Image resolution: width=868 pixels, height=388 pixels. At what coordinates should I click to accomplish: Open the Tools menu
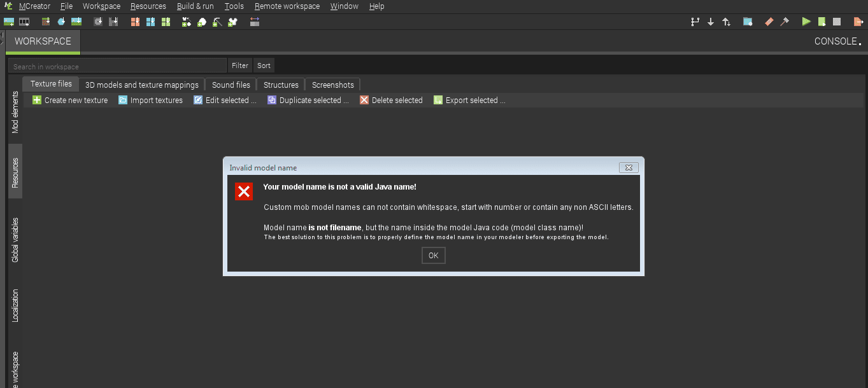pos(234,6)
